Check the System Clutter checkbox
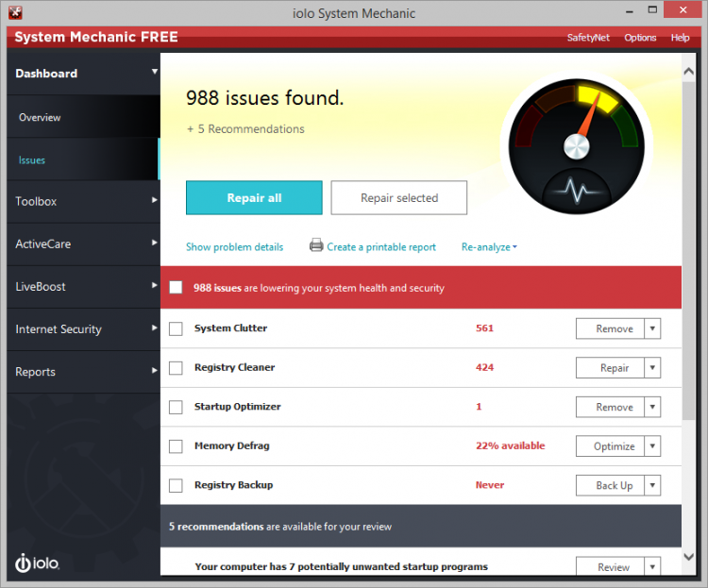Image resolution: width=708 pixels, height=588 pixels. click(x=176, y=328)
